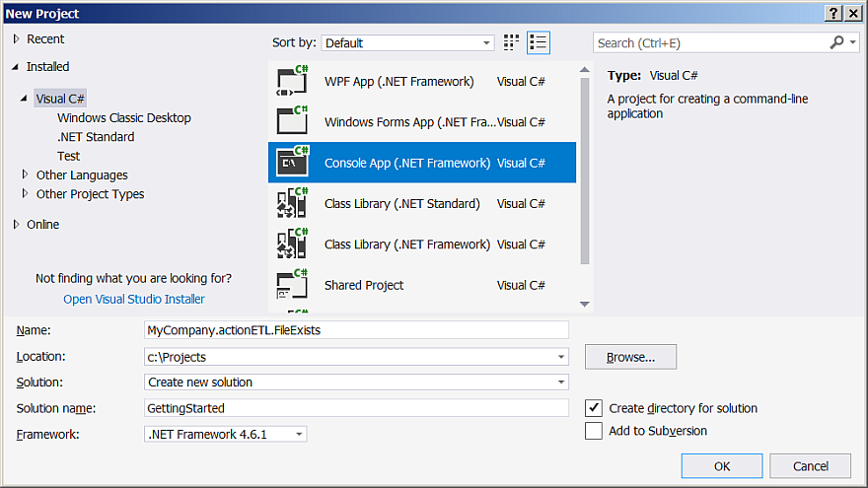Click the Browse... button

pyautogui.click(x=630, y=357)
